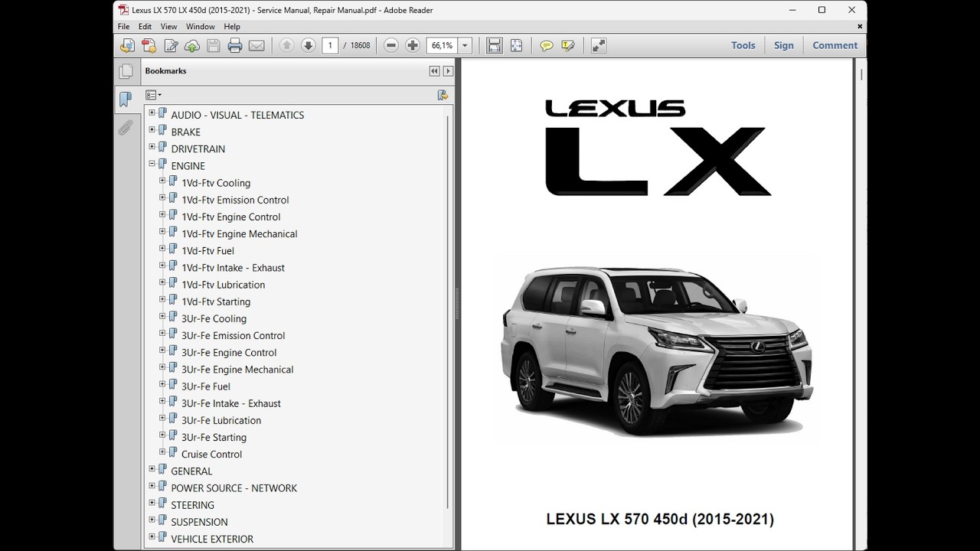Open the Sign pane

784,46
